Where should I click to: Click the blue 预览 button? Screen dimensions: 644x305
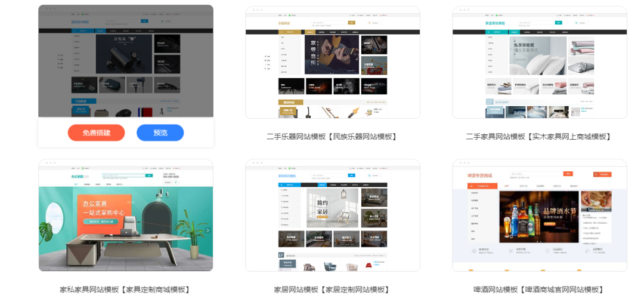point(160,133)
